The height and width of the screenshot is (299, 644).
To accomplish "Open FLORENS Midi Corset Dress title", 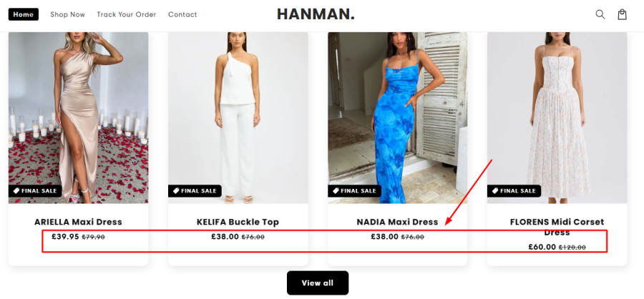I will coord(557,227).
